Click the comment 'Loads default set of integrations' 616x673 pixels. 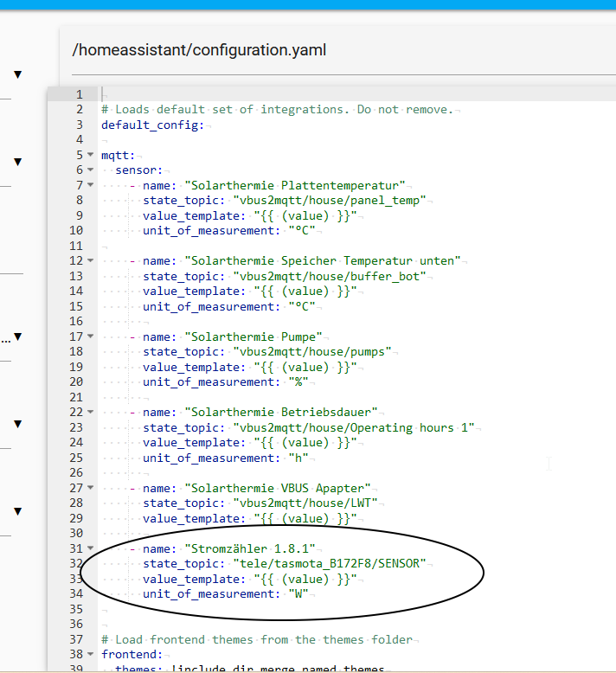pyautogui.click(x=278, y=110)
